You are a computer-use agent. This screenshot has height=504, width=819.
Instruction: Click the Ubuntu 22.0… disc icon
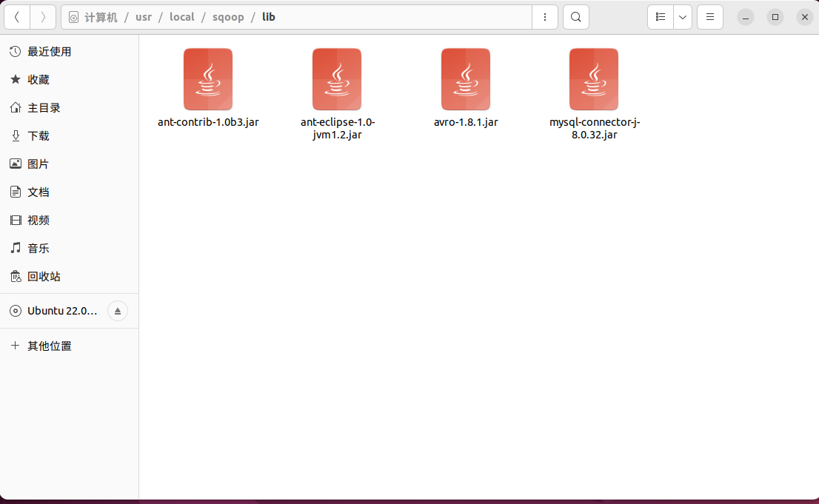(15, 311)
